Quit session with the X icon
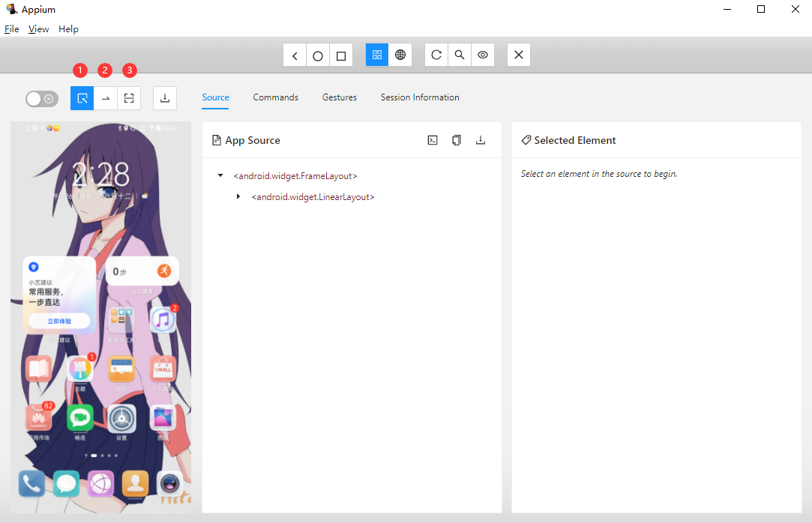 point(519,55)
